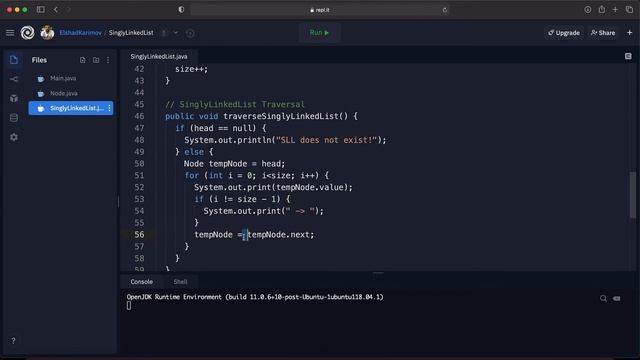Screen dimensions: 640x360
Task: Open the history icon next to repl name
Action: [x=190, y=33]
